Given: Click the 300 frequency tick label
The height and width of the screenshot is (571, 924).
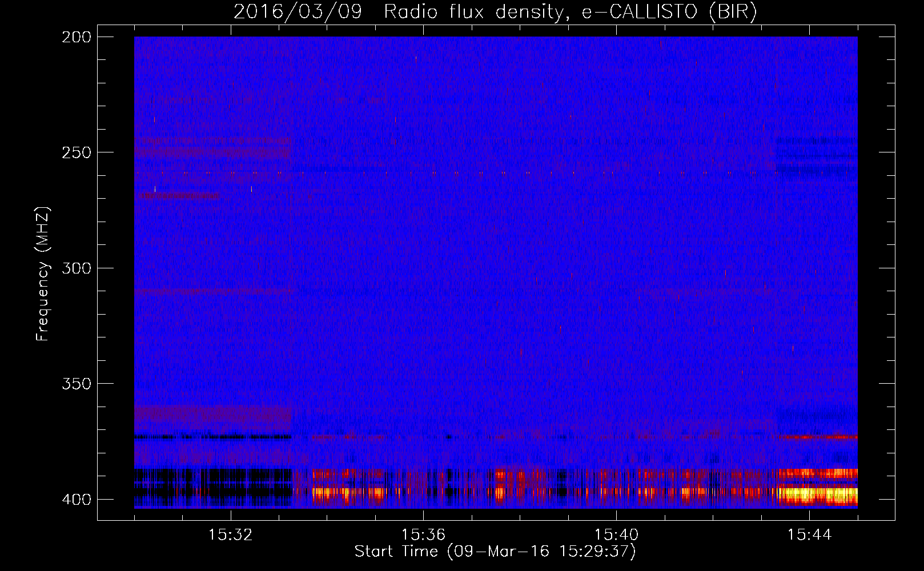Looking at the screenshot, I should [77, 268].
